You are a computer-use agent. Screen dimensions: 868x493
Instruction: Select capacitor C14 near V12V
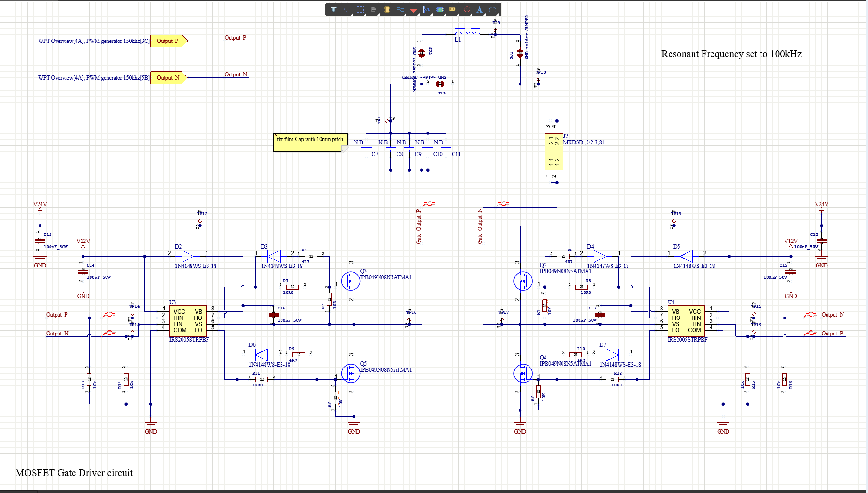[83, 272]
